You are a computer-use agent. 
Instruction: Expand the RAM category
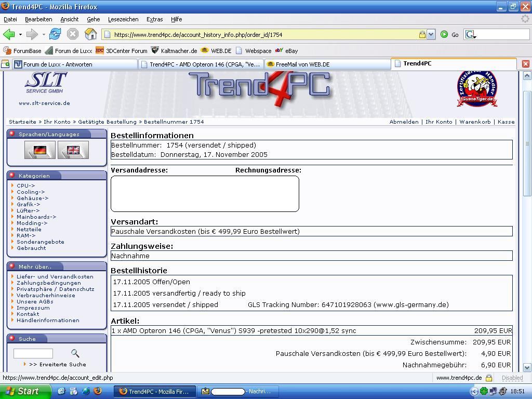click(x=26, y=235)
